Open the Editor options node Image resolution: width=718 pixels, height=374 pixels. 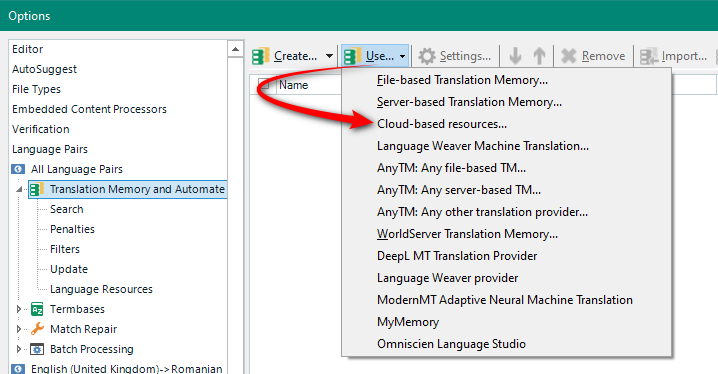pyautogui.click(x=27, y=49)
